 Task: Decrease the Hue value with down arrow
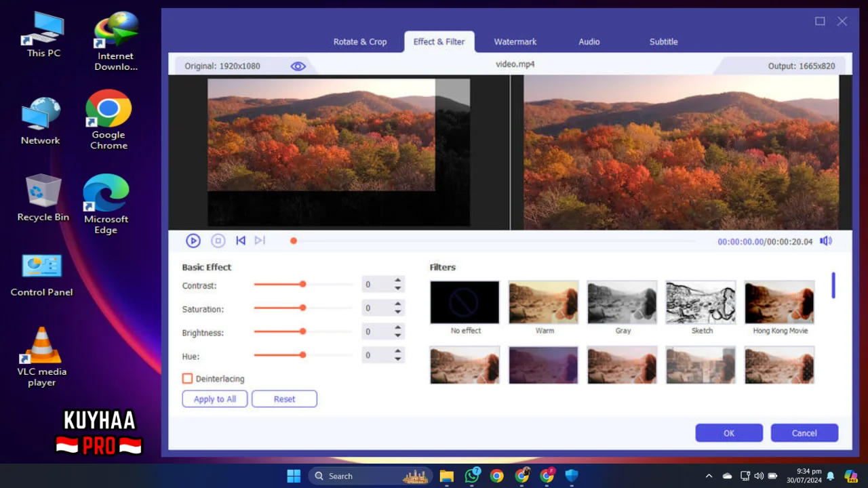tap(398, 360)
